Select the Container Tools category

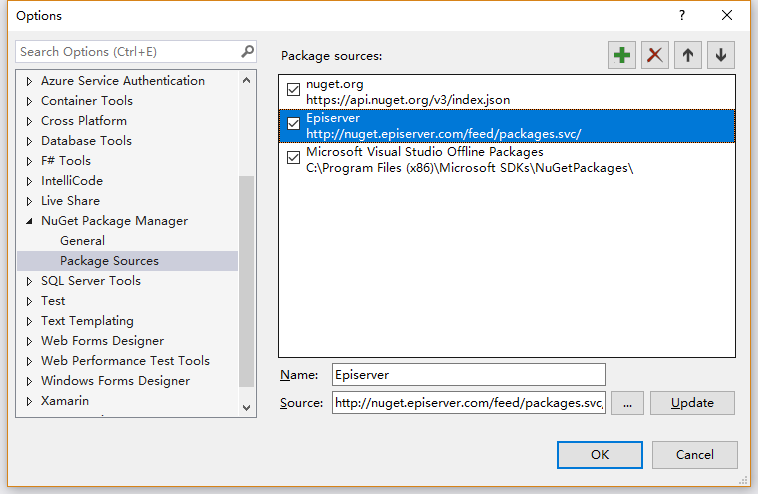click(x=87, y=101)
